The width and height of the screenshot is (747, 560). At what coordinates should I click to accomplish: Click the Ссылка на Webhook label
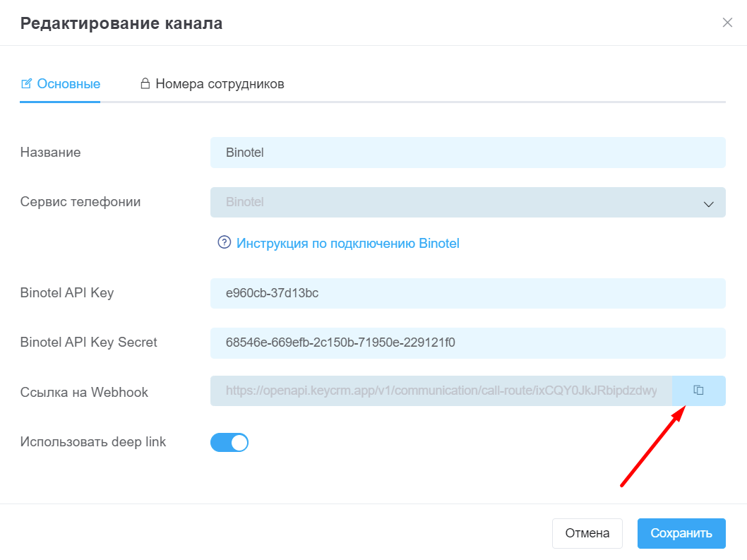(84, 392)
